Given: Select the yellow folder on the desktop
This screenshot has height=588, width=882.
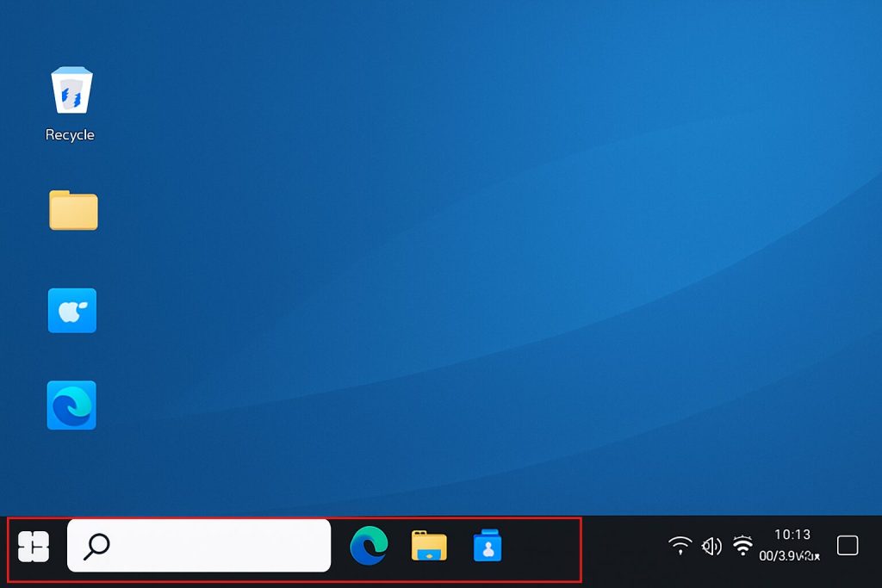Looking at the screenshot, I should click(x=73, y=210).
